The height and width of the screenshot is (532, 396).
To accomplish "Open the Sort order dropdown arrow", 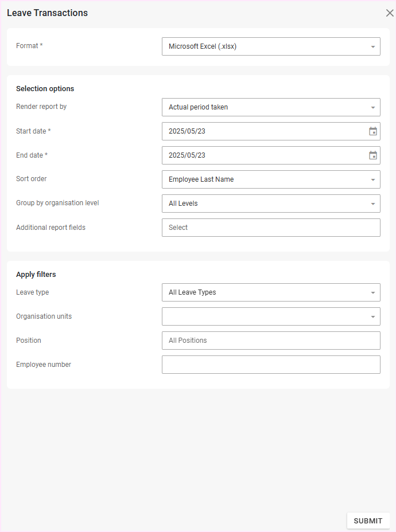I will point(373,179).
